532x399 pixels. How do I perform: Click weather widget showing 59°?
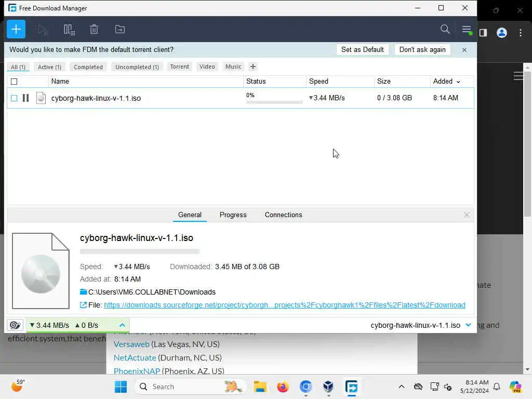pos(18,386)
